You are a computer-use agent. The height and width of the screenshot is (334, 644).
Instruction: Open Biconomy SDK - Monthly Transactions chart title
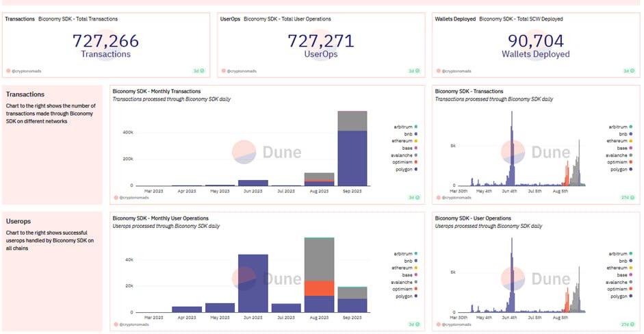pyautogui.click(x=157, y=91)
